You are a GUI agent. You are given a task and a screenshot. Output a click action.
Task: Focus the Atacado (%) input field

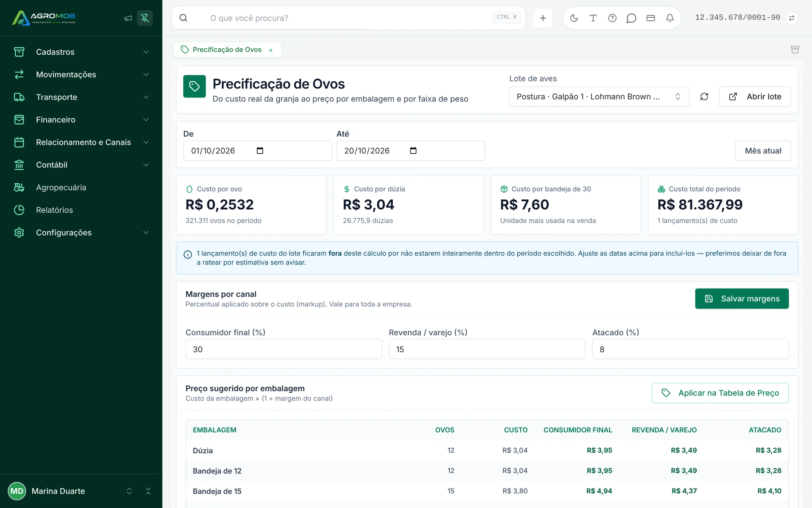tap(690, 349)
